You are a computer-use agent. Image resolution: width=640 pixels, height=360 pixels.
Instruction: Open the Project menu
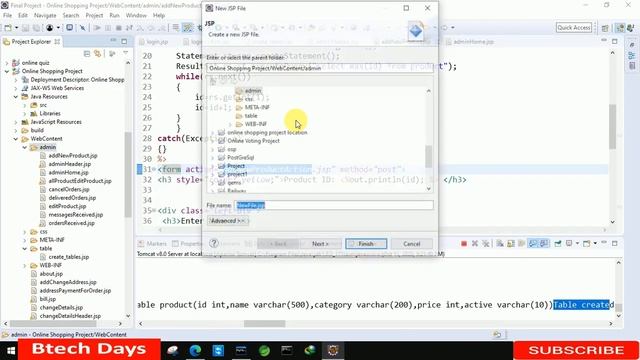[94, 15]
